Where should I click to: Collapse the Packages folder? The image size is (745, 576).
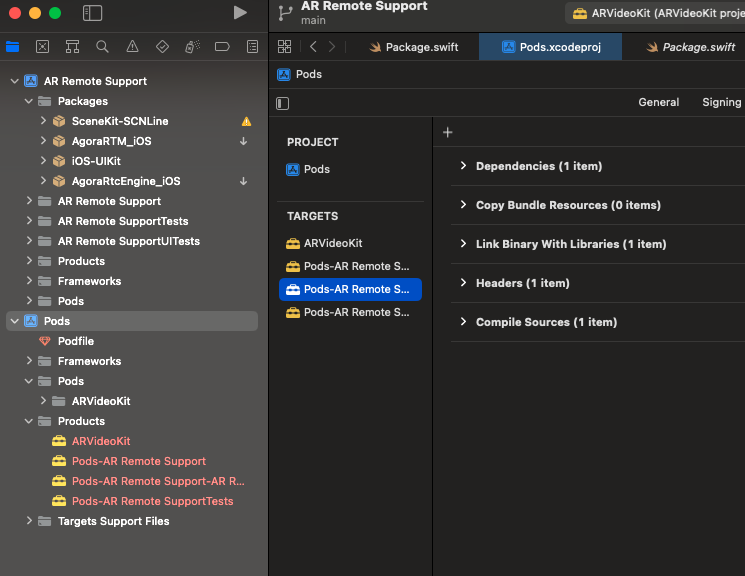click(x=29, y=101)
